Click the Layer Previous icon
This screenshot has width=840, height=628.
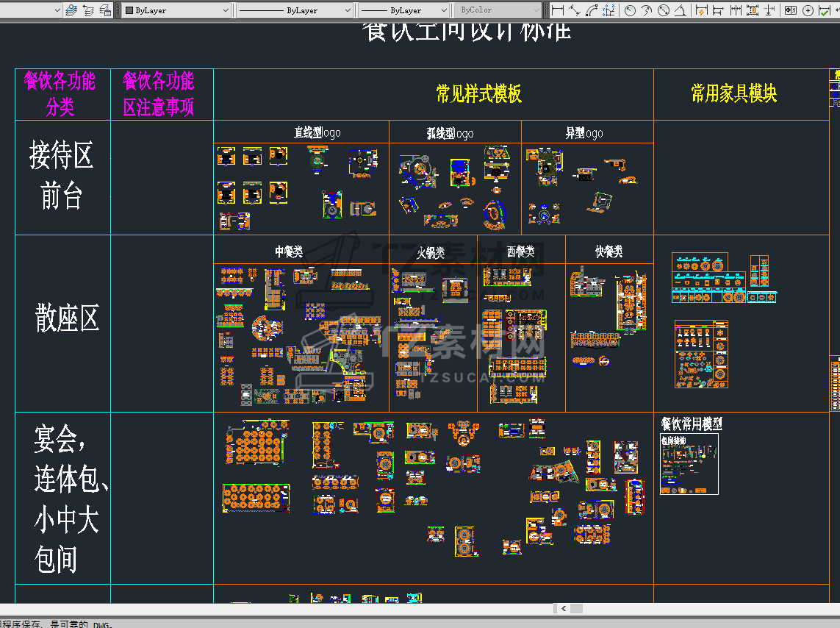coord(88,10)
